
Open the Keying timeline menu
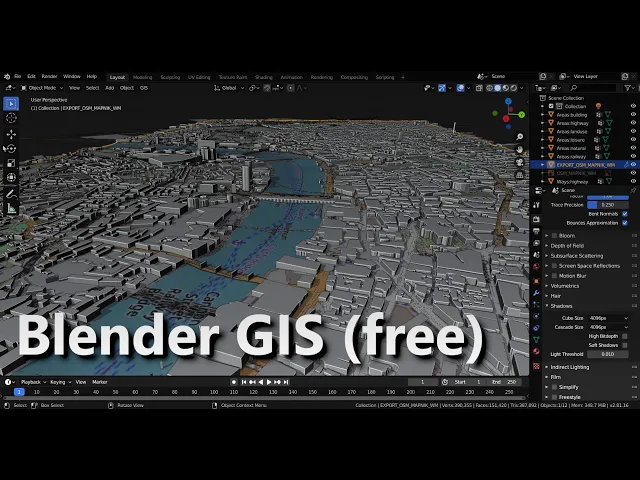60,382
